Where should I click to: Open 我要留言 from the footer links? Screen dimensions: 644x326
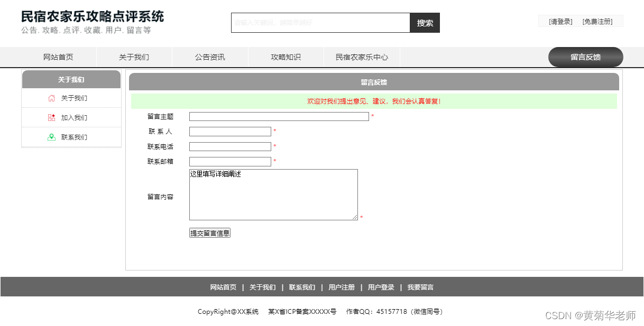[x=420, y=287]
